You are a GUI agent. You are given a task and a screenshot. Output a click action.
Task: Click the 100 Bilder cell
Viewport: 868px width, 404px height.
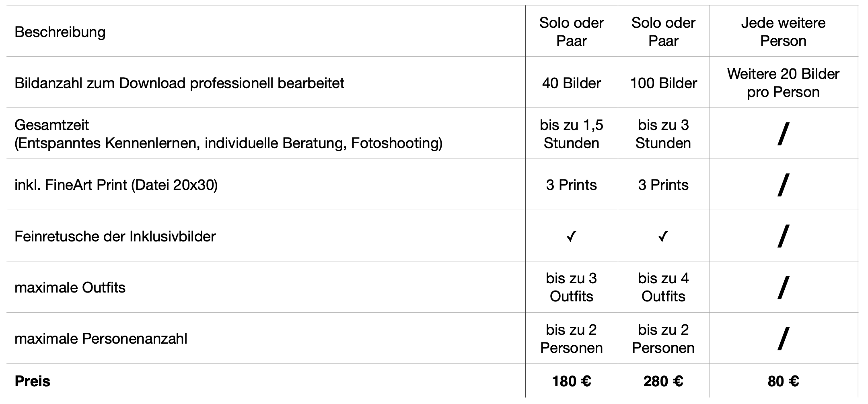(x=663, y=83)
